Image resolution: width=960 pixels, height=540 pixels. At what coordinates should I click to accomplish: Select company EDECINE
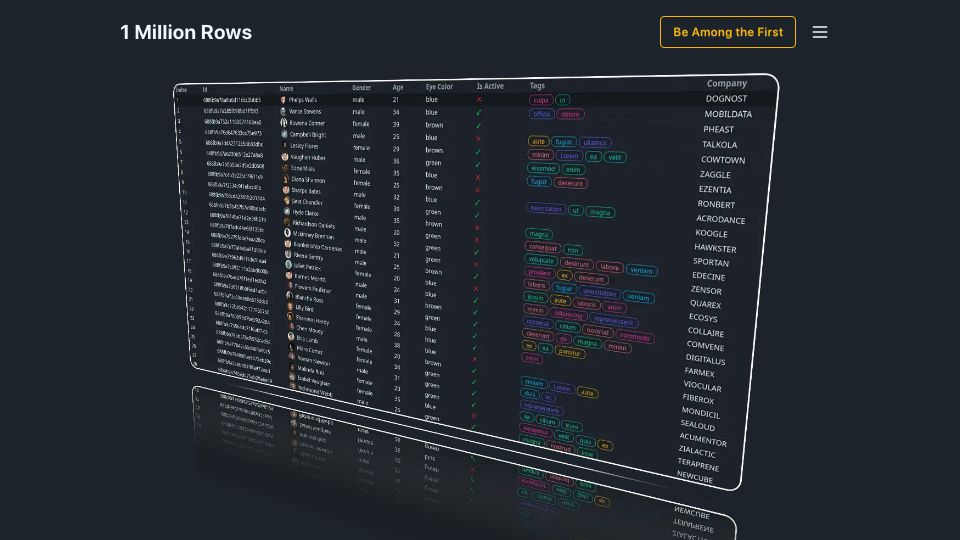tap(708, 276)
